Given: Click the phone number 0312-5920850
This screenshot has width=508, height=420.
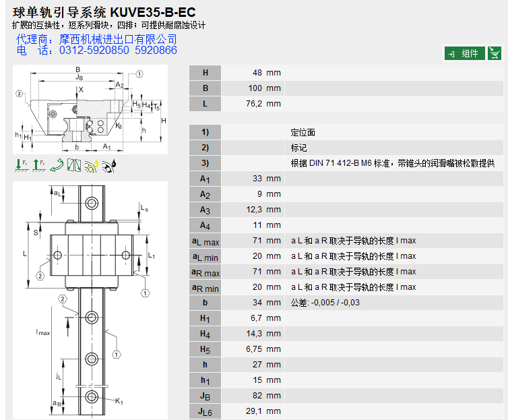Looking at the screenshot, I should point(94,51).
